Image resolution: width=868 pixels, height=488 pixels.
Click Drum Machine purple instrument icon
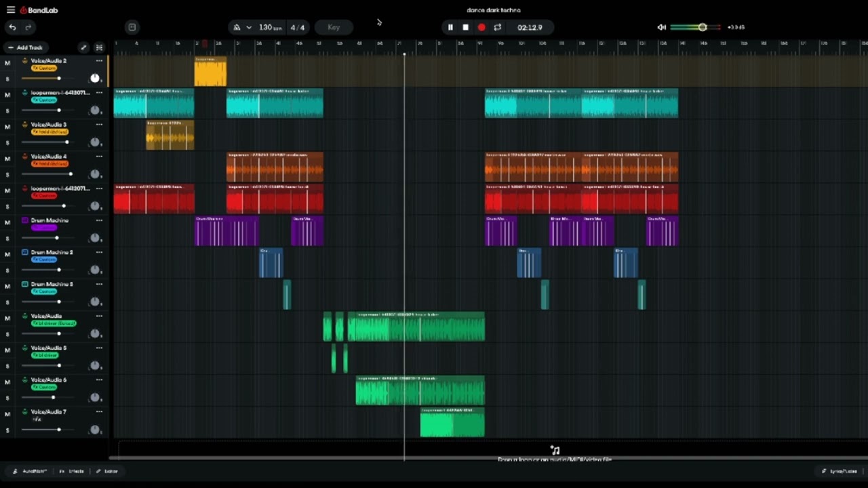click(x=25, y=220)
